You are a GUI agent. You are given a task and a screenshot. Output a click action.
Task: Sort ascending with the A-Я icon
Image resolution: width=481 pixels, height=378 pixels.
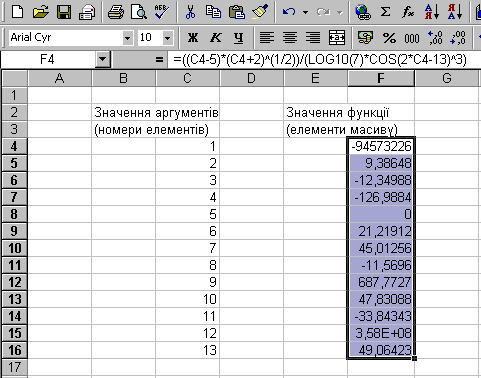point(432,12)
